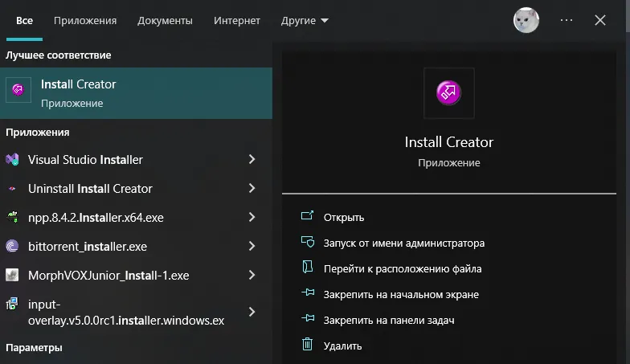This screenshot has height=364, width=630.
Task: Open Install Creator best match result
Action: click(137, 93)
